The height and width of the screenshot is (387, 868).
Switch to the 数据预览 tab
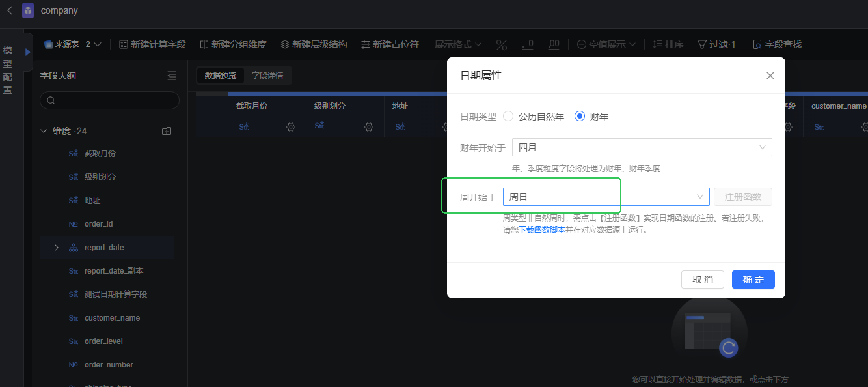coord(221,76)
